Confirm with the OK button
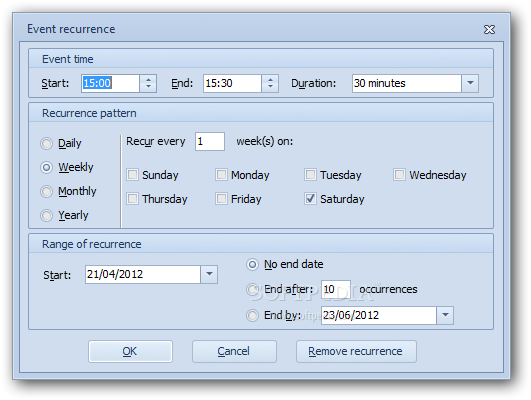Viewport: 531px width, 400px height. (x=130, y=352)
